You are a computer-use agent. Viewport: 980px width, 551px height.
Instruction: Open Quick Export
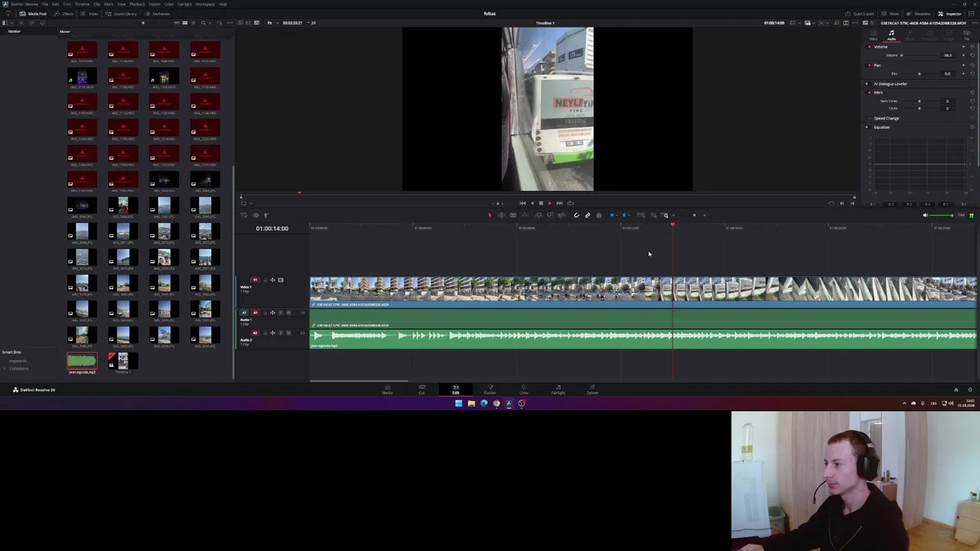(859, 14)
